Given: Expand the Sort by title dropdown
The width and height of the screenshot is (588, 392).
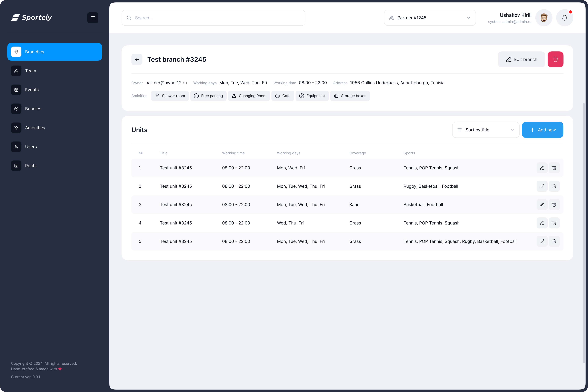Looking at the screenshot, I should click(x=486, y=130).
